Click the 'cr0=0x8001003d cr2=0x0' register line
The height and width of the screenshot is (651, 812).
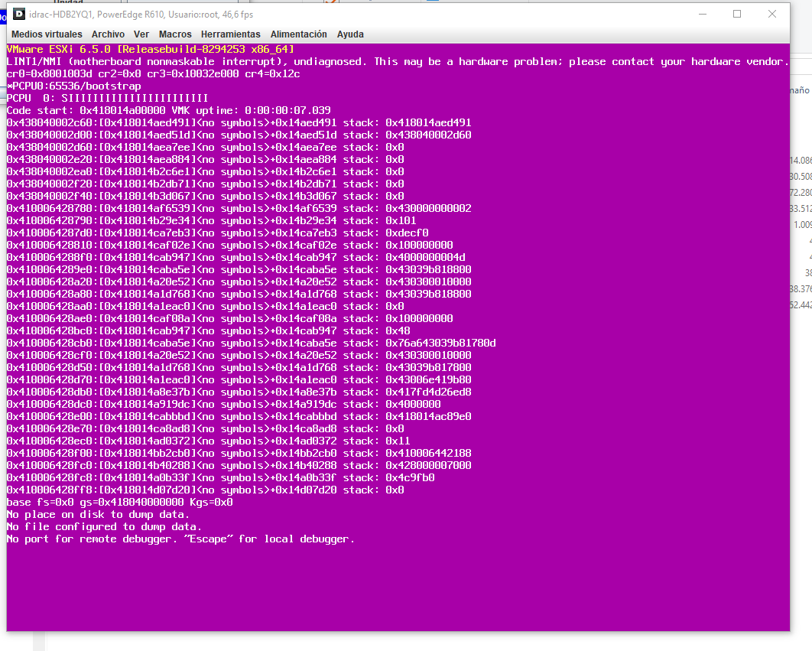click(153, 73)
